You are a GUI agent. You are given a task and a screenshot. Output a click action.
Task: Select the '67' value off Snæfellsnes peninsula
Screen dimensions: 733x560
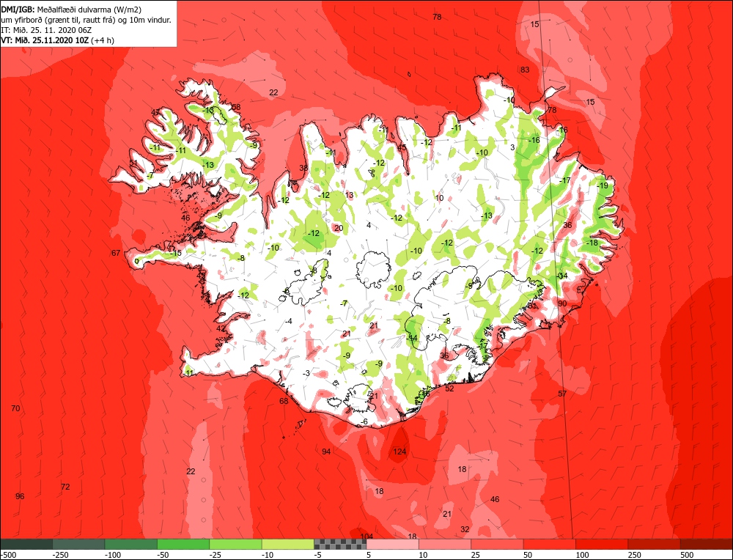pos(116,254)
